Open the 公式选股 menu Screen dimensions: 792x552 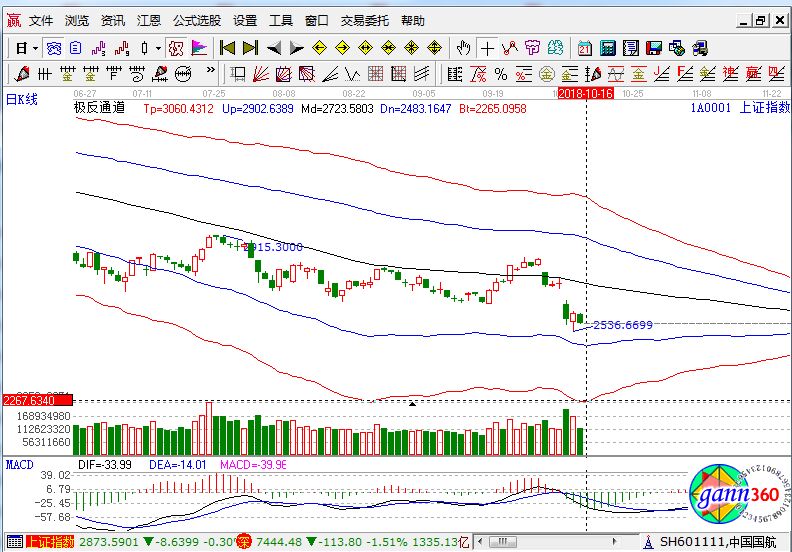click(x=196, y=20)
